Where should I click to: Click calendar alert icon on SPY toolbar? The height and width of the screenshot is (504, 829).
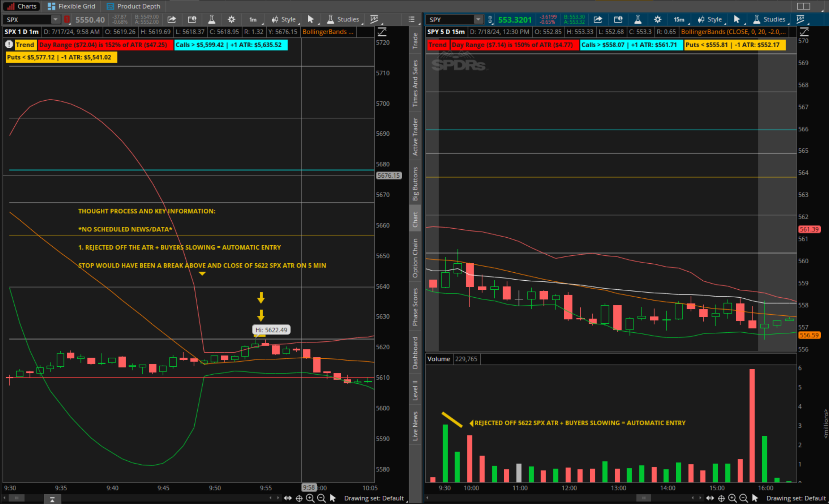(x=618, y=19)
